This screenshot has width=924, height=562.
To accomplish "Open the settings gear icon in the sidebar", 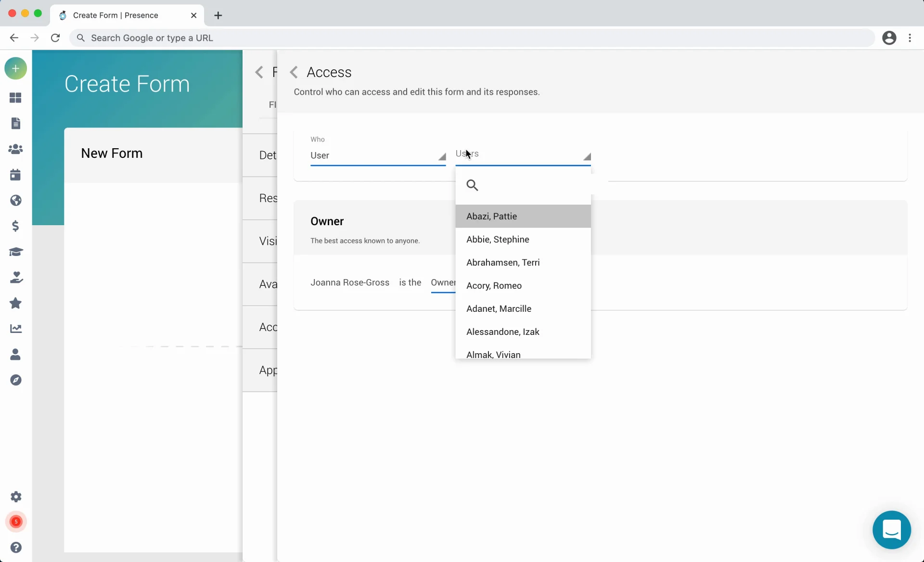I will click(x=15, y=497).
